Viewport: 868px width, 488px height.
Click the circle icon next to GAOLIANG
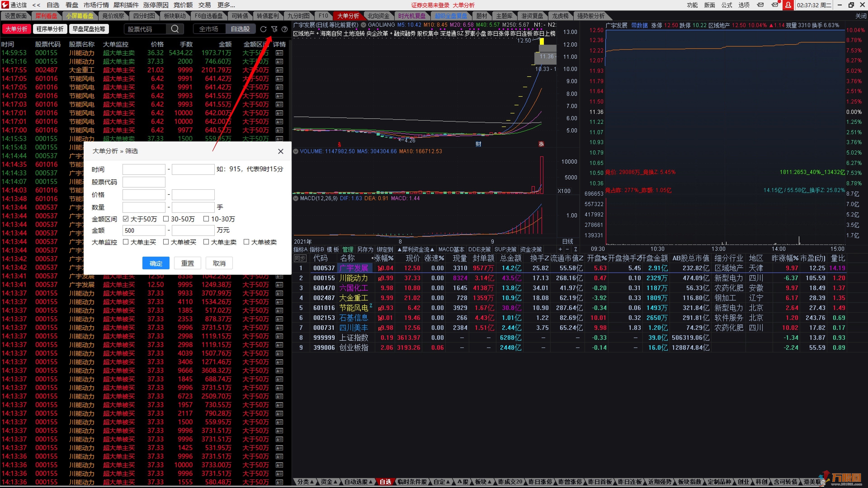[363, 25]
